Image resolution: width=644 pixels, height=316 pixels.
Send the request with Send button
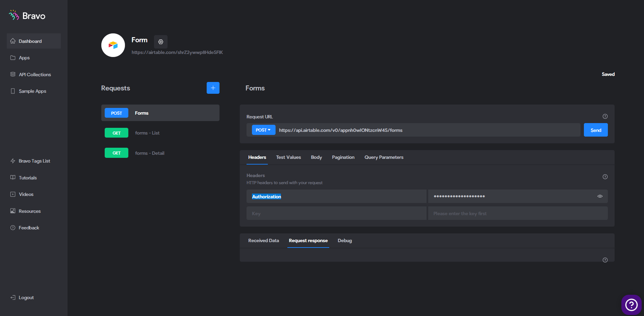(x=596, y=130)
